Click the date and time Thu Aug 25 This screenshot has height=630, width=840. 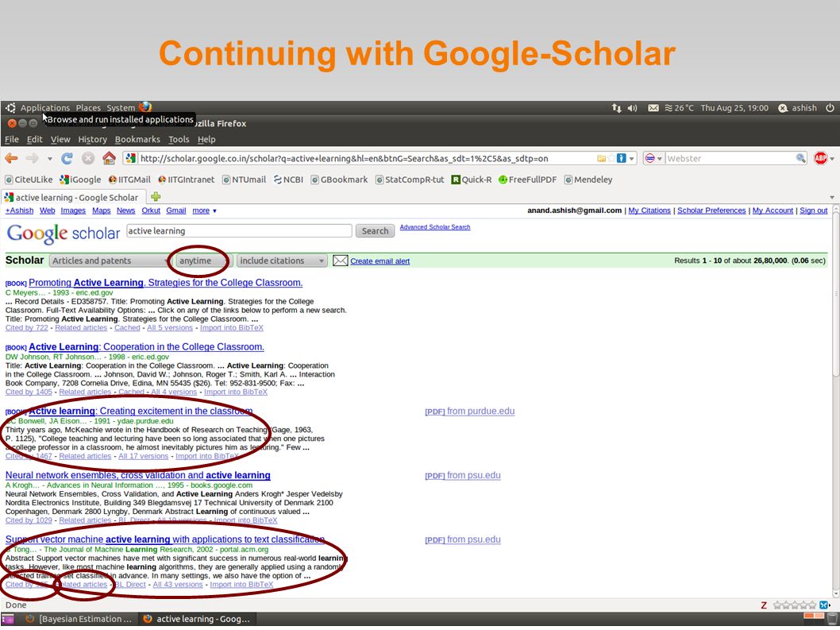tap(734, 108)
